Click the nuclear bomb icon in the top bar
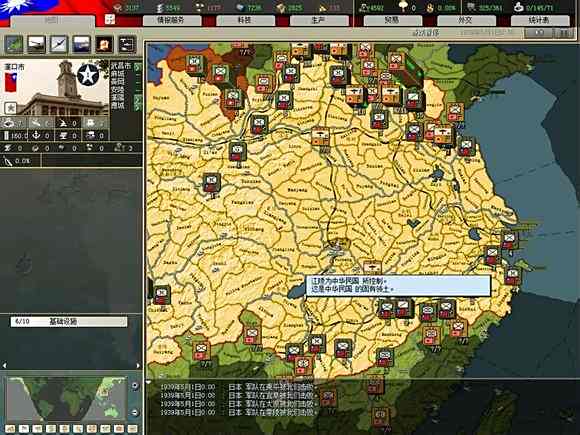The width and height of the screenshot is (580, 435). pyautogui.click(x=402, y=6)
